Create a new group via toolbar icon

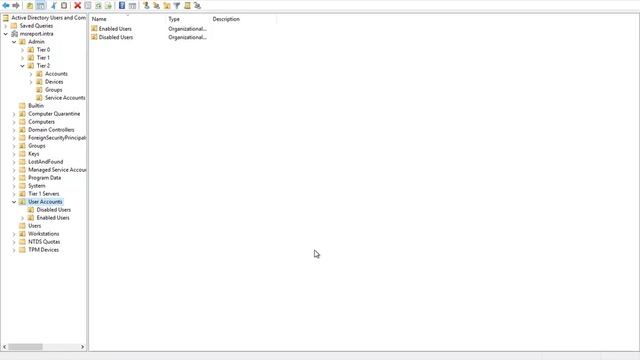(156, 6)
